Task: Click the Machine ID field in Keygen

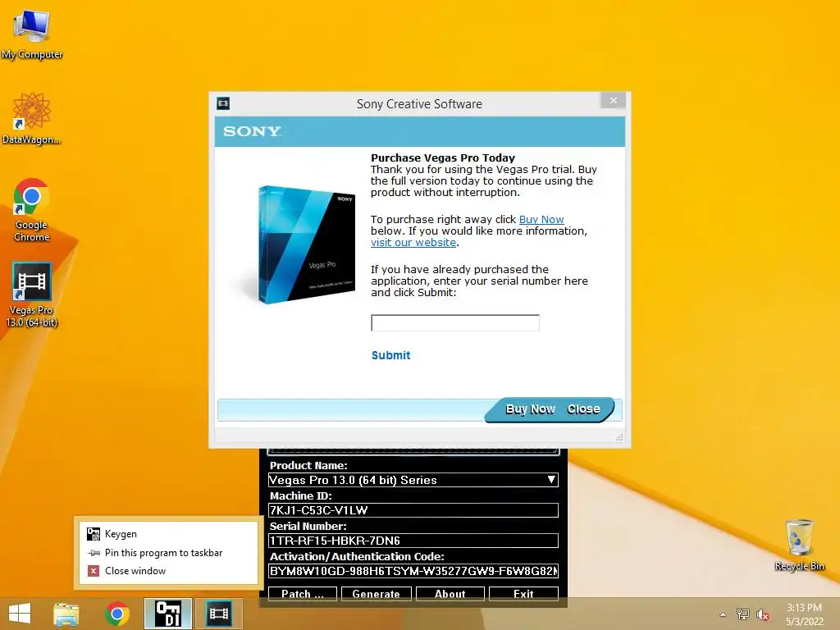Action: [x=413, y=510]
